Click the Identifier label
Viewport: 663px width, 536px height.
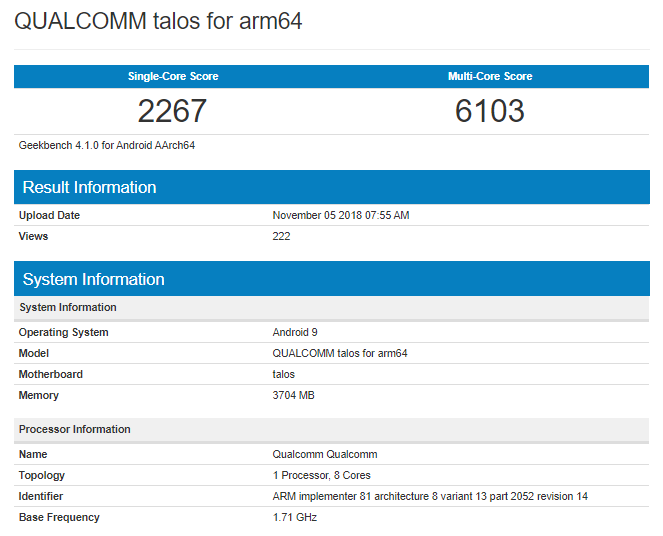41,496
